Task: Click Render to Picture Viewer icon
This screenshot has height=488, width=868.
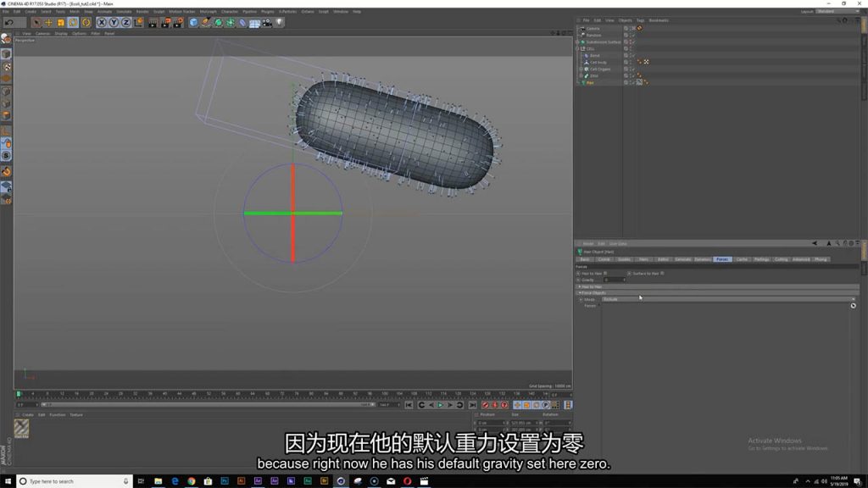Action: [x=165, y=23]
